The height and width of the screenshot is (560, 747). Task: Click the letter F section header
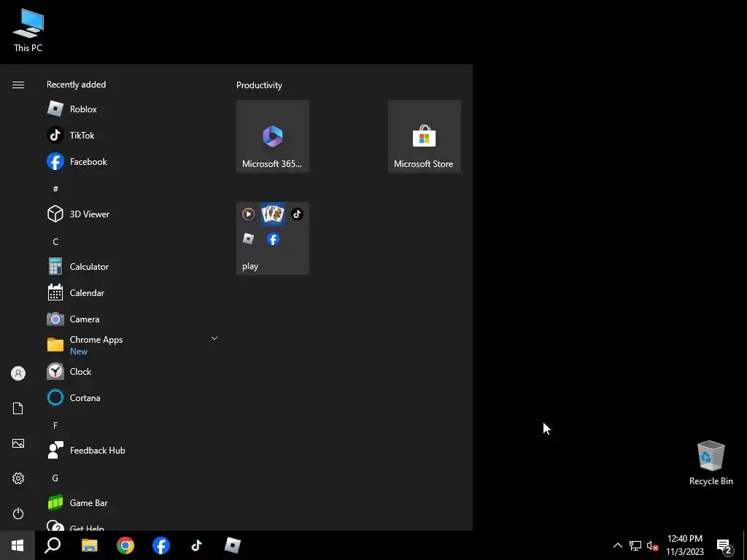55,425
